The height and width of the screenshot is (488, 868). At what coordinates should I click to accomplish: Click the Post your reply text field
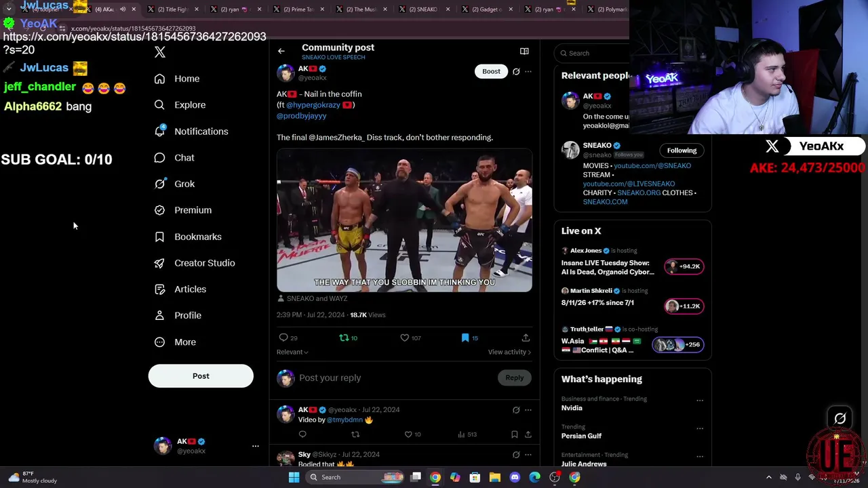click(397, 378)
